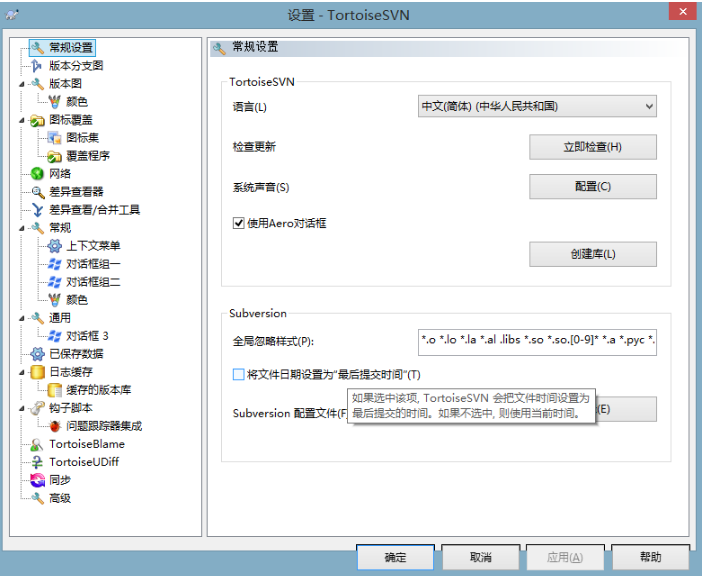The width and height of the screenshot is (708, 576).
Task: Collapse the 版本图 tree node
Action: 22,84
